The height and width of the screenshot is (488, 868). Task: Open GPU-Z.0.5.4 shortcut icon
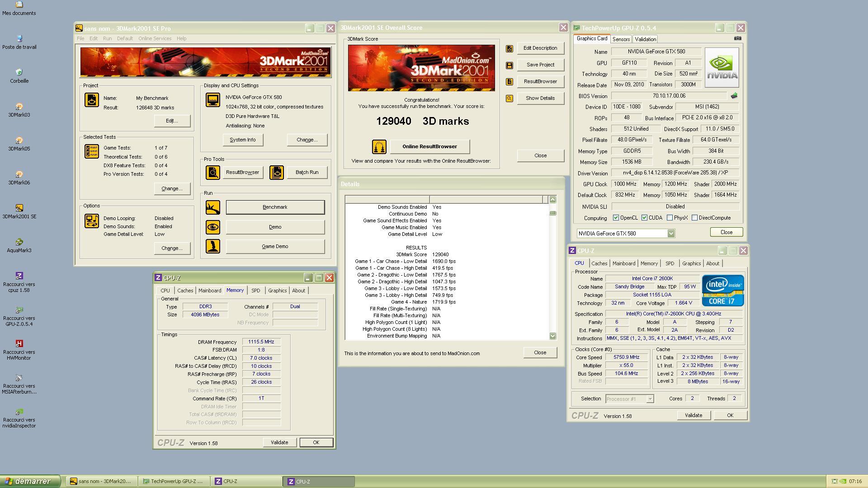[19, 316]
